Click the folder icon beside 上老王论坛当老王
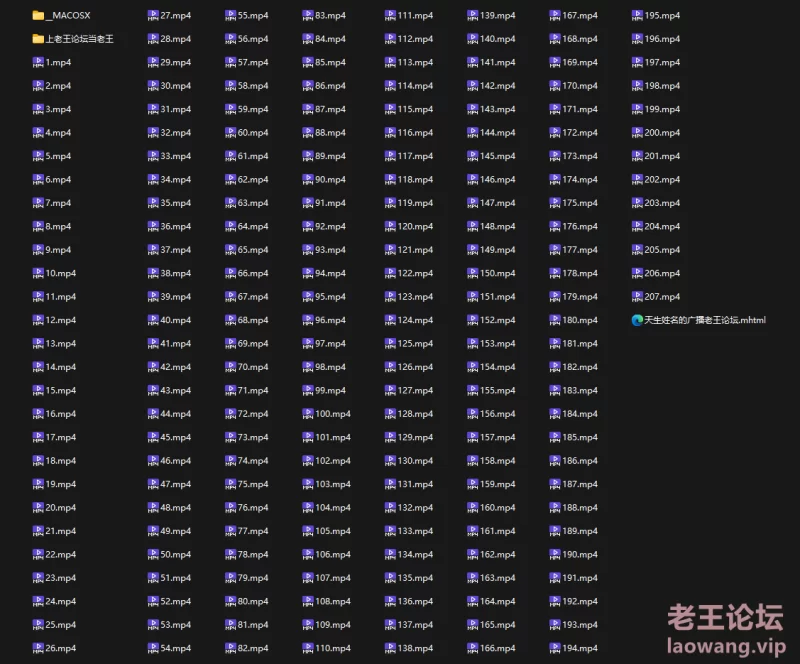The width and height of the screenshot is (800, 664). coord(38,39)
